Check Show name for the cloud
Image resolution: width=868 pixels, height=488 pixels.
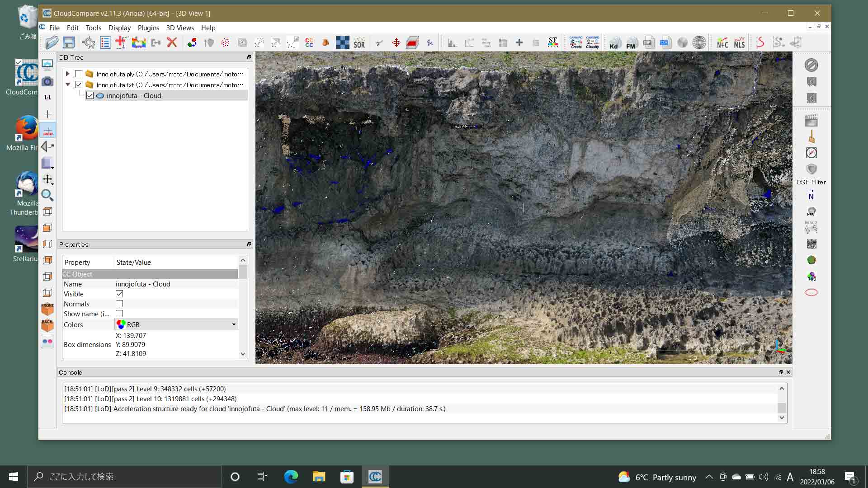[119, 314]
